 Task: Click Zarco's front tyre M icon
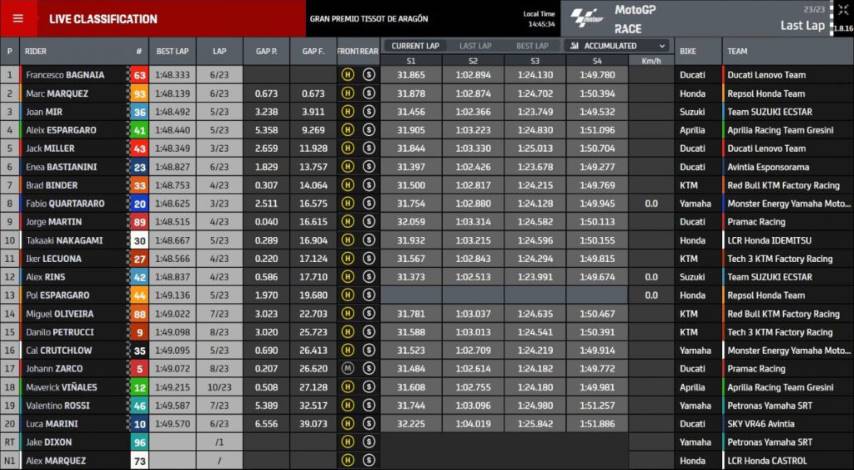(347, 369)
